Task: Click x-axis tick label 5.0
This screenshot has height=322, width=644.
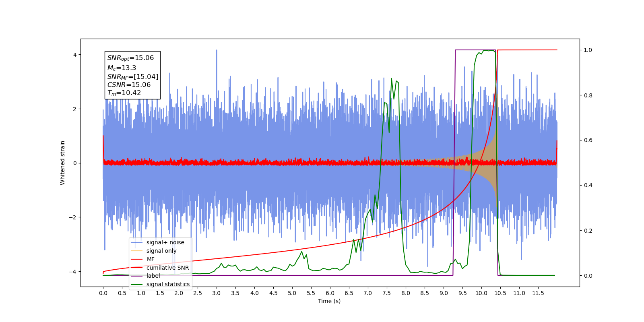Action: (292, 293)
